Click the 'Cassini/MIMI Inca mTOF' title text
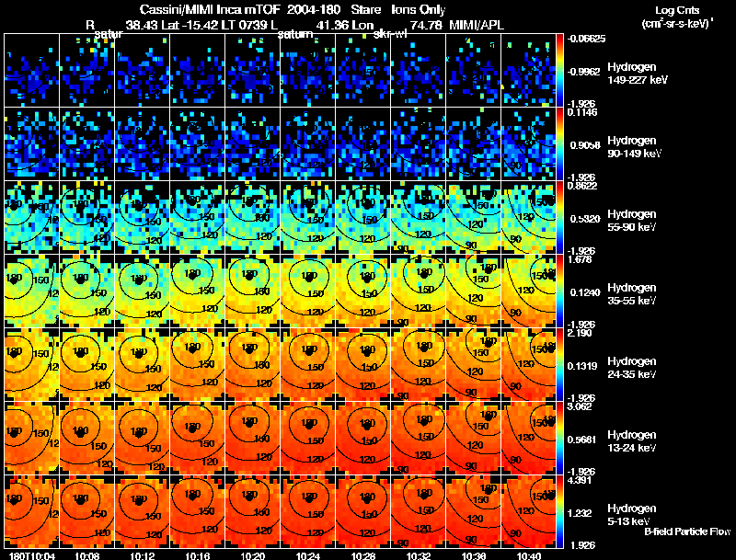736x560 pixels. (x=210, y=10)
